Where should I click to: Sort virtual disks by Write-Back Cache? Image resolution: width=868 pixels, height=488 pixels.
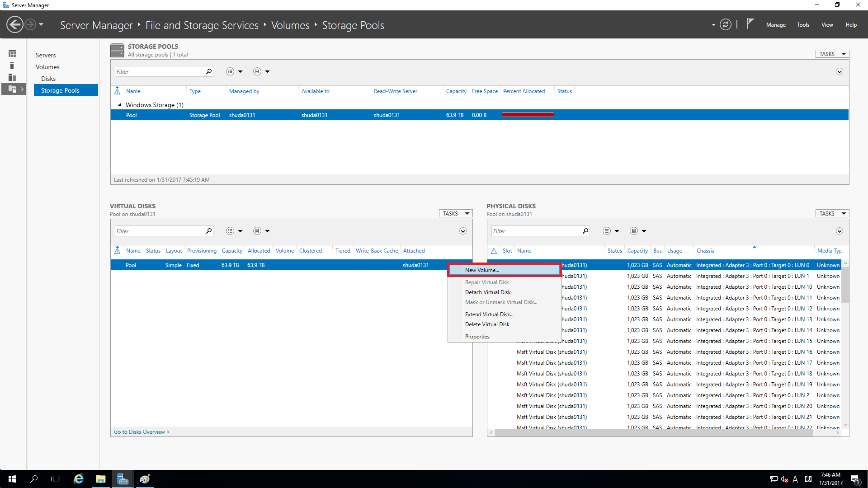tap(377, 251)
